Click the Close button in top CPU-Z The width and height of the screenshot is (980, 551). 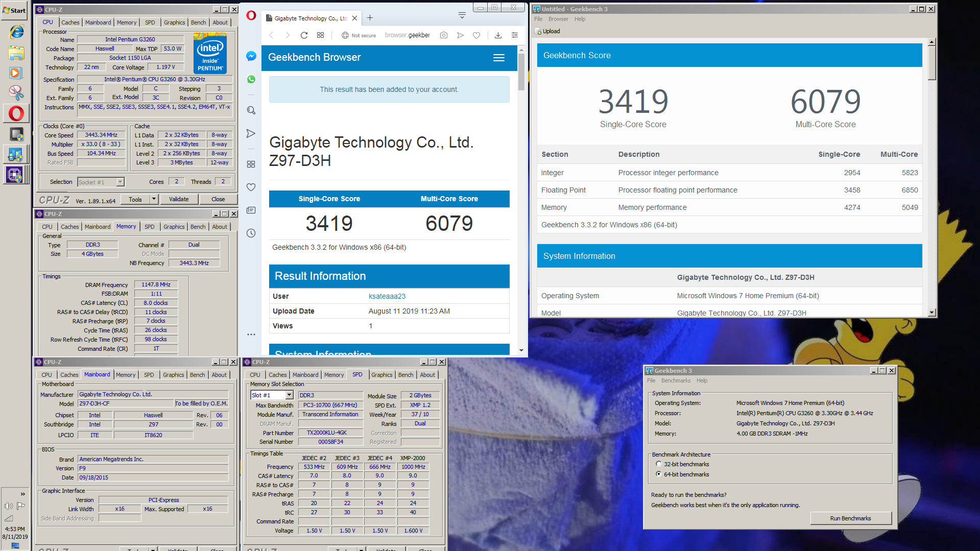click(218, 199)
